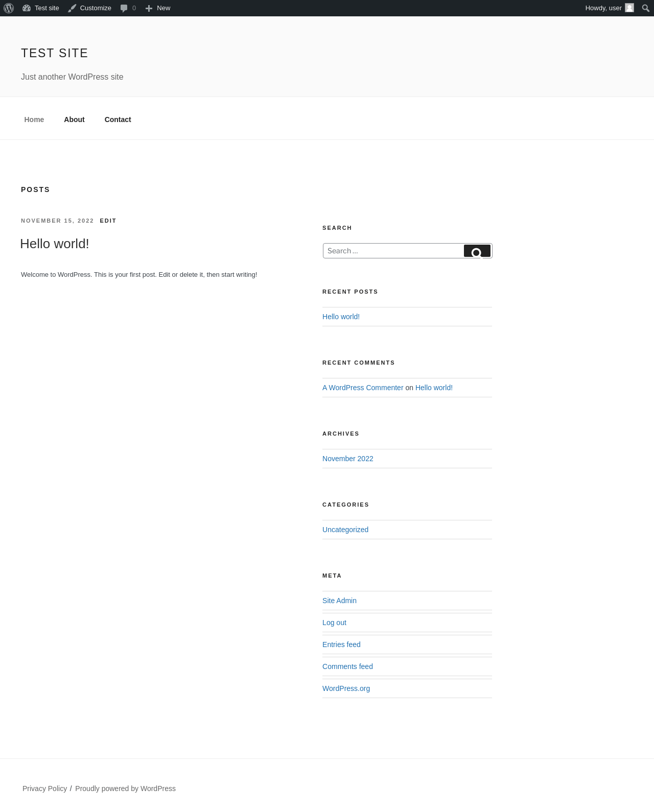Open the November 2022 archive

click(x=348, y=459)
